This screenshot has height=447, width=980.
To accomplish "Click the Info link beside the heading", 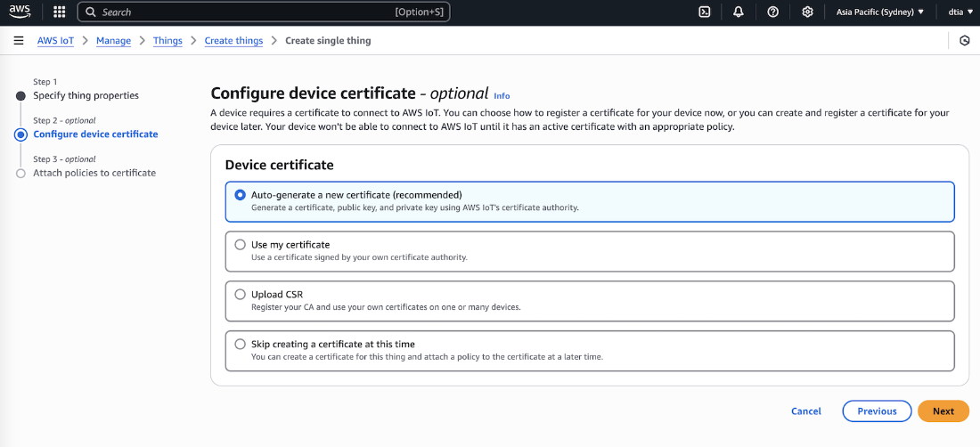I will [x=502, y=95].
